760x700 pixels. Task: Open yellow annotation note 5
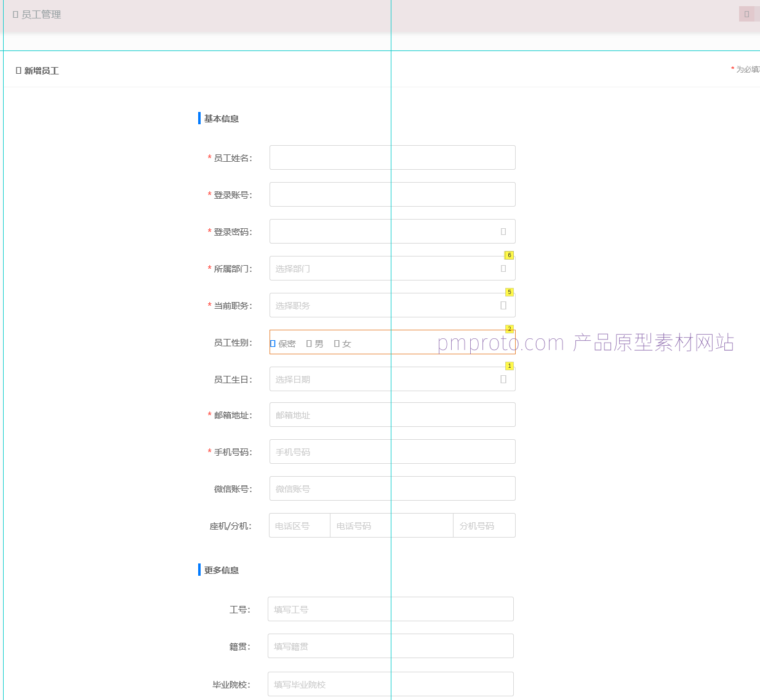click(x=509, y=292)
